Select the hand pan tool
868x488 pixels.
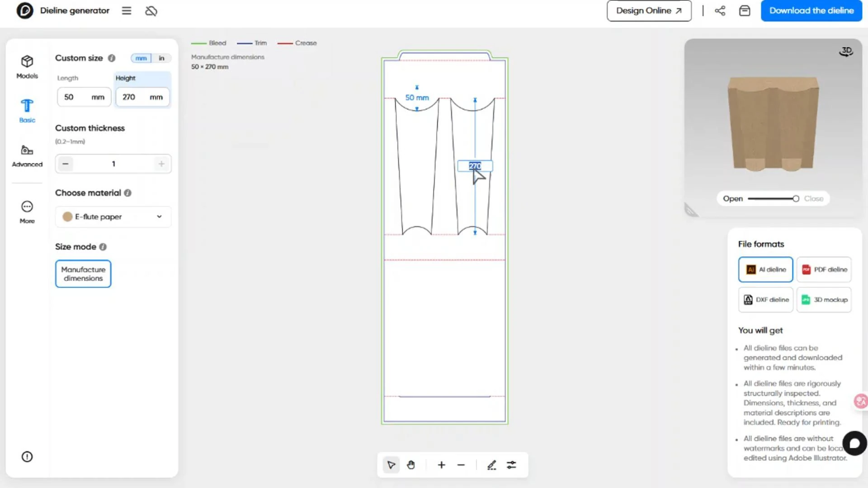(x=411, y=465)
